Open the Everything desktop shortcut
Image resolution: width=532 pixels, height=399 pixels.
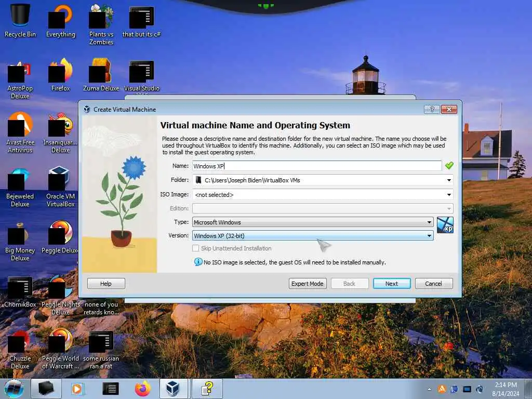pyautogui.click(x=60, y=21)
